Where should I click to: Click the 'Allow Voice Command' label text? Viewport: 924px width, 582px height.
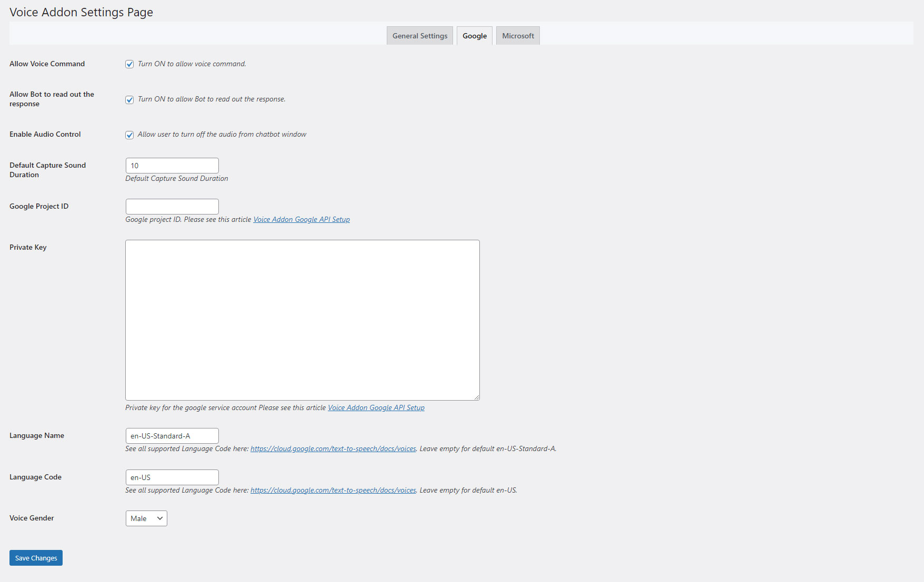point(47,64)
